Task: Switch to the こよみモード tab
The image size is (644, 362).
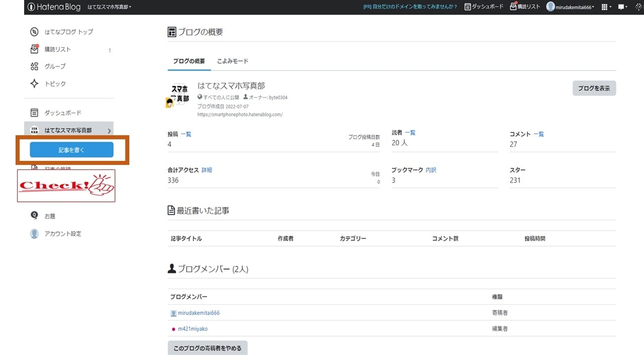Action: tap(232, 61)
